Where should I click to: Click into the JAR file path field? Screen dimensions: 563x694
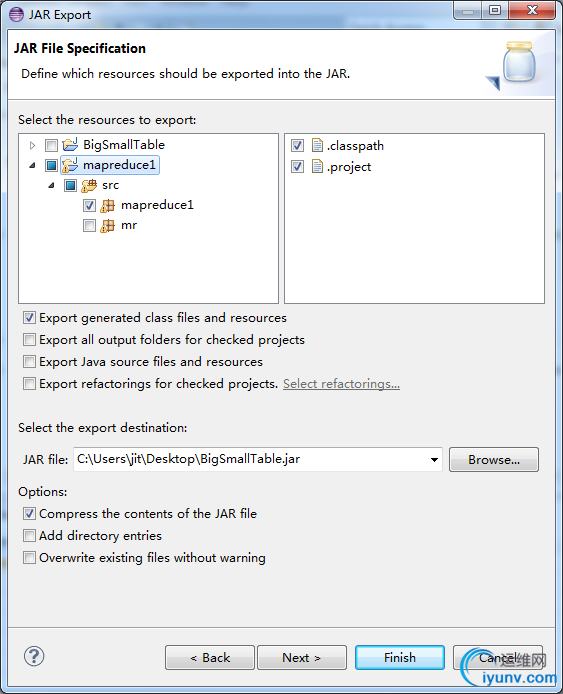(x=251, y=459)
